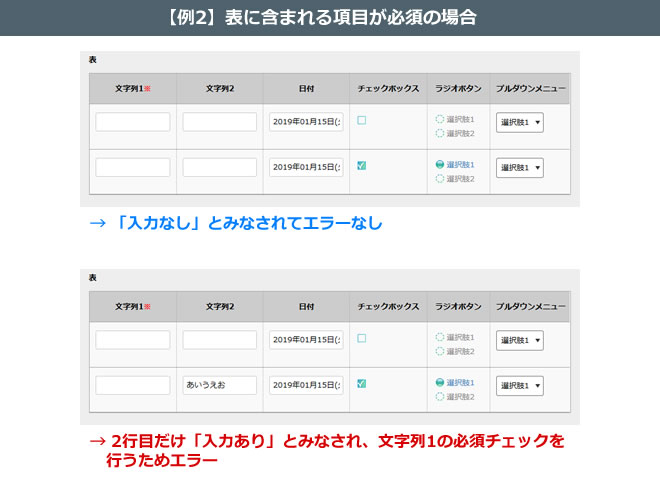Open the pulldown in lower table's first row
The image size is (660, 490).
(520, 340)
